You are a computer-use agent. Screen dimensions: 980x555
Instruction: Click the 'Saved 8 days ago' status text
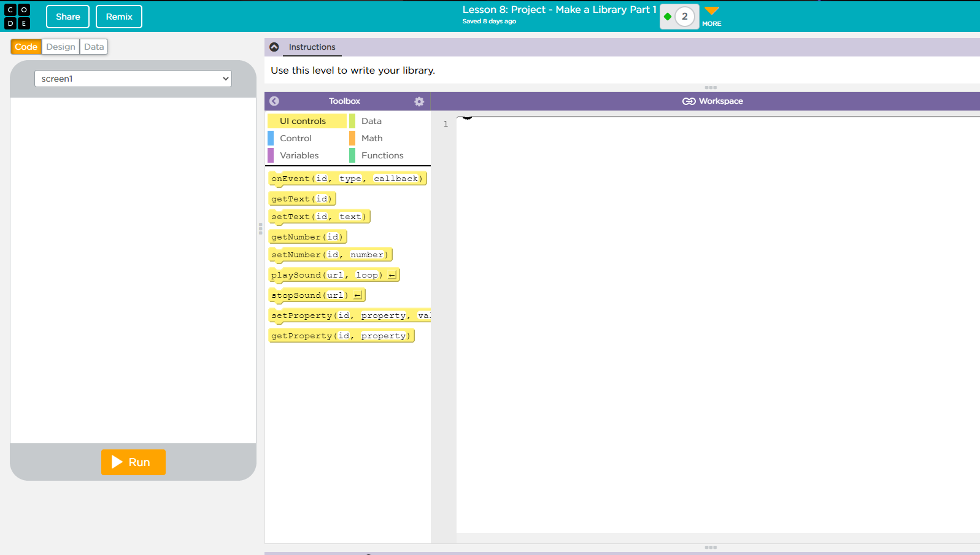point(489,21)
